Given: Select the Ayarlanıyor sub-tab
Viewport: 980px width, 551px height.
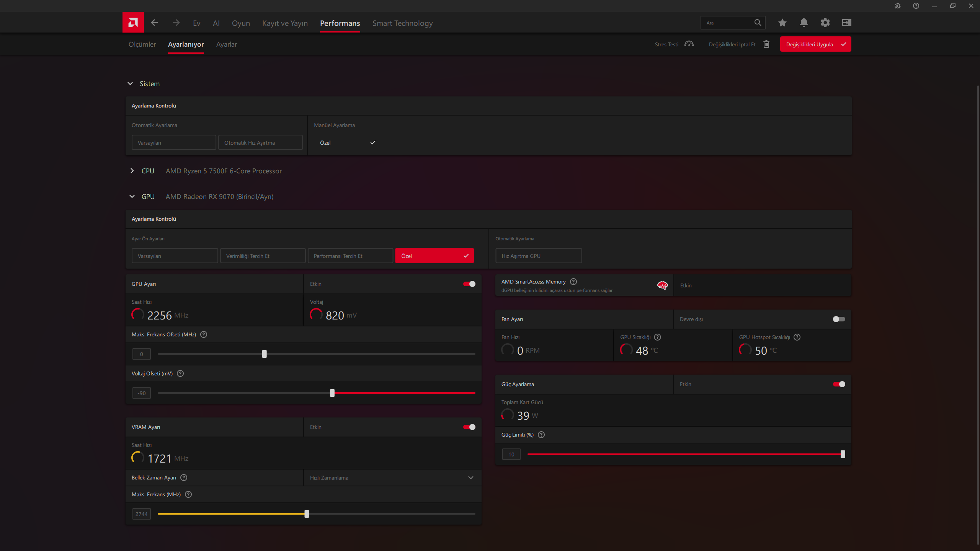Looking at the screenshot, I should pos(186,44).
